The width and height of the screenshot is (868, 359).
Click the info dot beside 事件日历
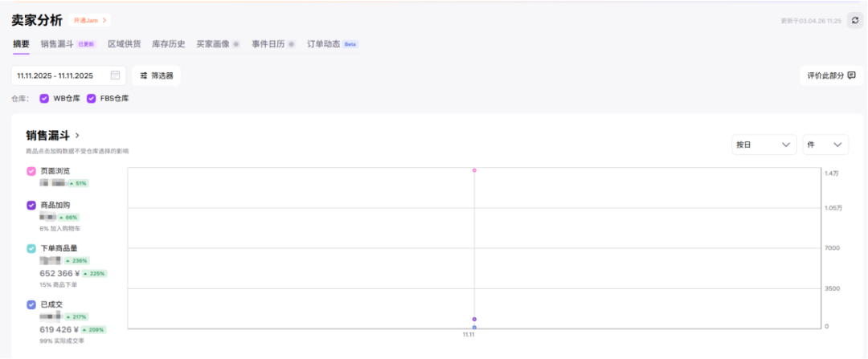point(291,44)
